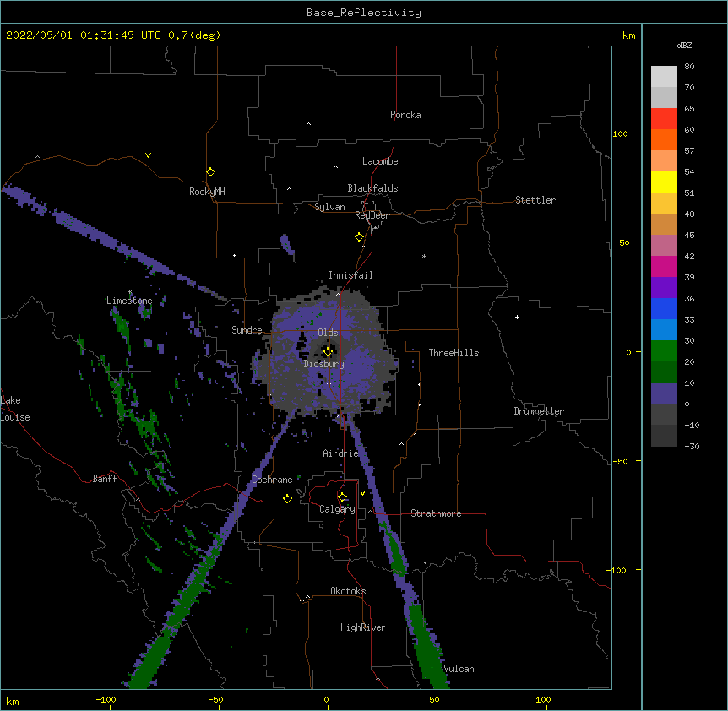Click the white asterisk marker east of Innisfail
Viewport: 728px width, 711px height.
coord(424,256)
